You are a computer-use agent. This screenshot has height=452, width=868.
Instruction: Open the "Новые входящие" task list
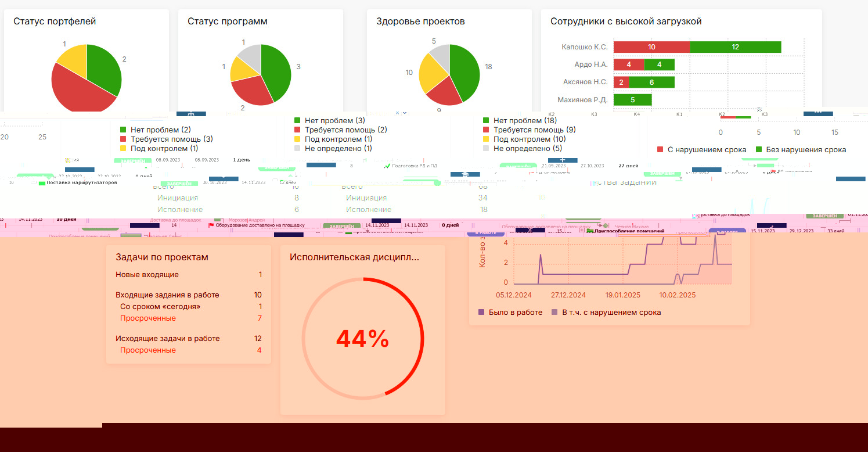pos(189,275)
